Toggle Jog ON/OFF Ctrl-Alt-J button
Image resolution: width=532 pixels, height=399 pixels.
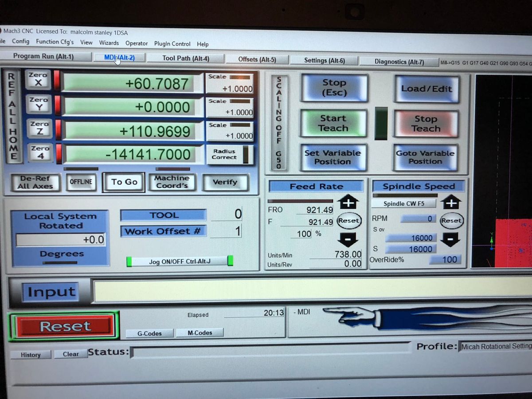pyautogui.click(x=180, y=261)
